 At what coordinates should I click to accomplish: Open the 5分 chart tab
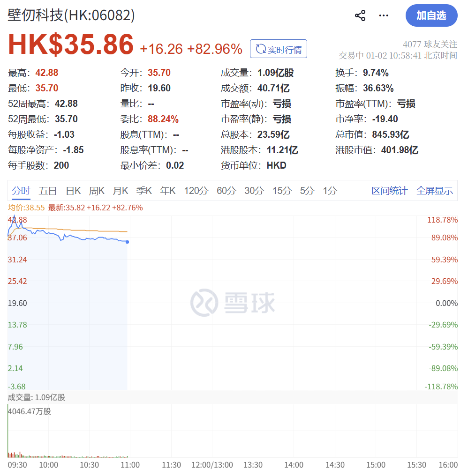click(307, 191)
